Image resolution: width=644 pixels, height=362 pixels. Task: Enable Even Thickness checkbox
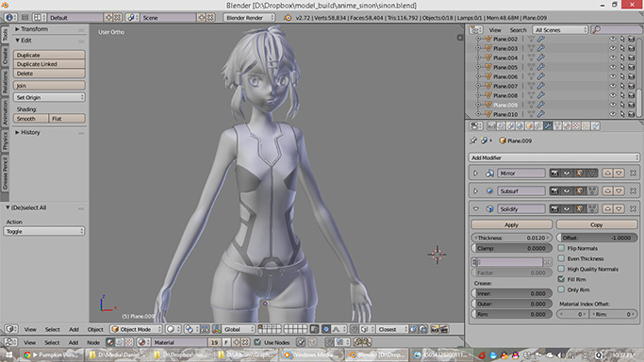point(561,258)
